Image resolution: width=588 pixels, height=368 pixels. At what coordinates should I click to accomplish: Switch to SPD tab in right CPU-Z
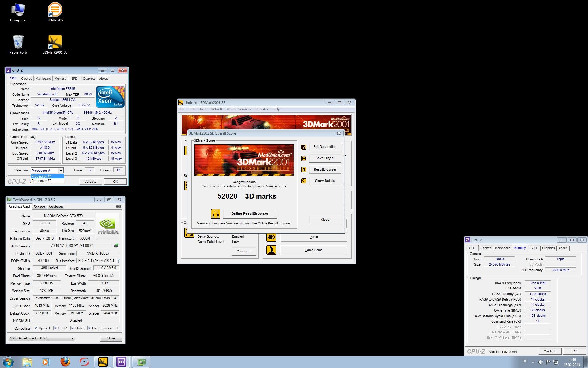pos(533,248)
